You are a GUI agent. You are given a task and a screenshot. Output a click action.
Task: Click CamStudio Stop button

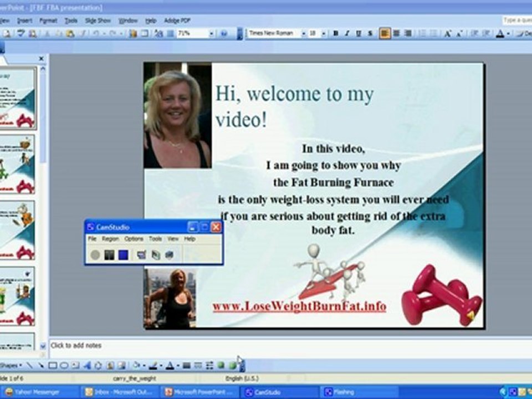point(123,255)
